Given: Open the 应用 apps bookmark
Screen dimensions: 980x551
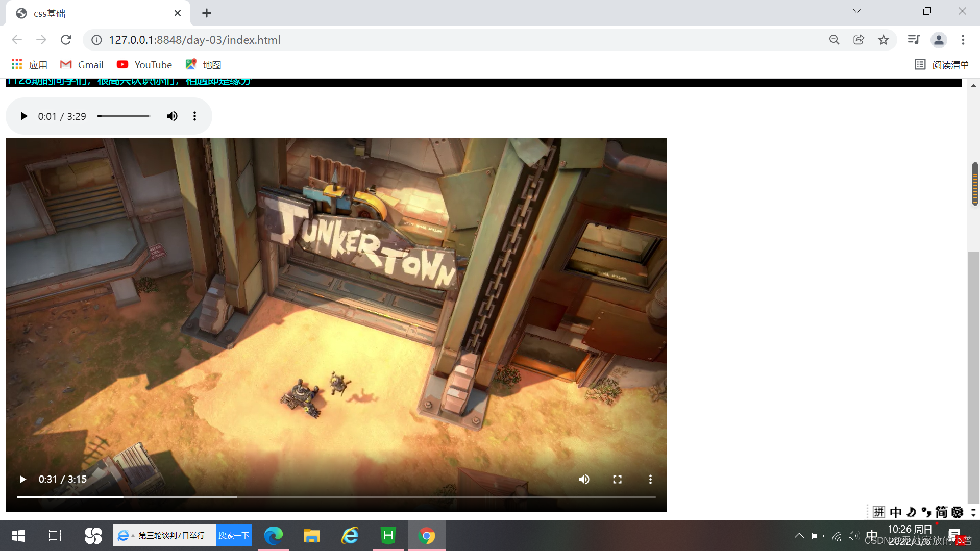Looking at the screenshot, I should (x=29, y=65).
